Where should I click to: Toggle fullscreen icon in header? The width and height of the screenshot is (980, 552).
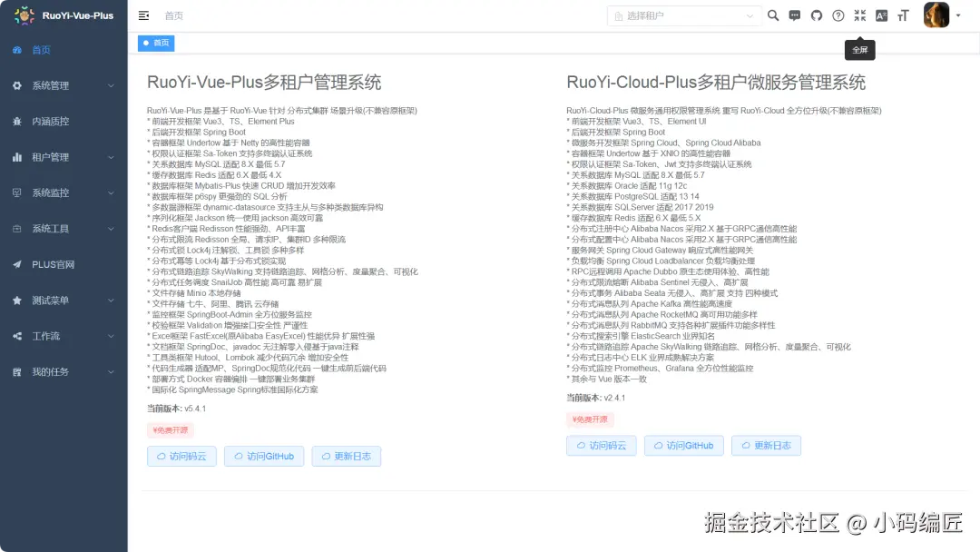(860, 15)
